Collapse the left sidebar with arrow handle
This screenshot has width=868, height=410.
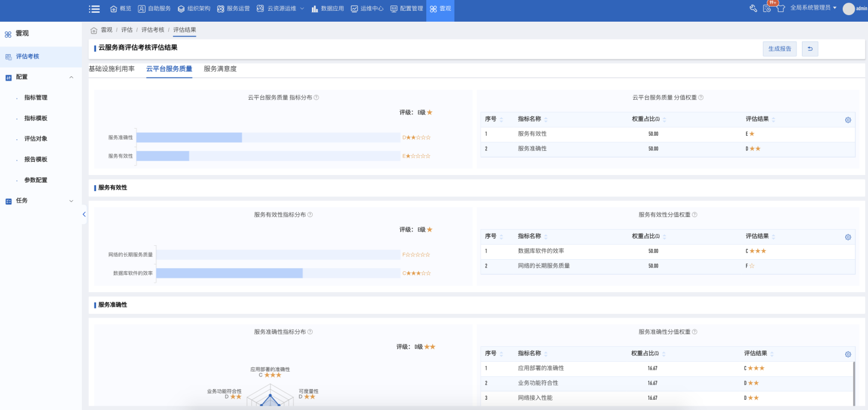[84, 214]
